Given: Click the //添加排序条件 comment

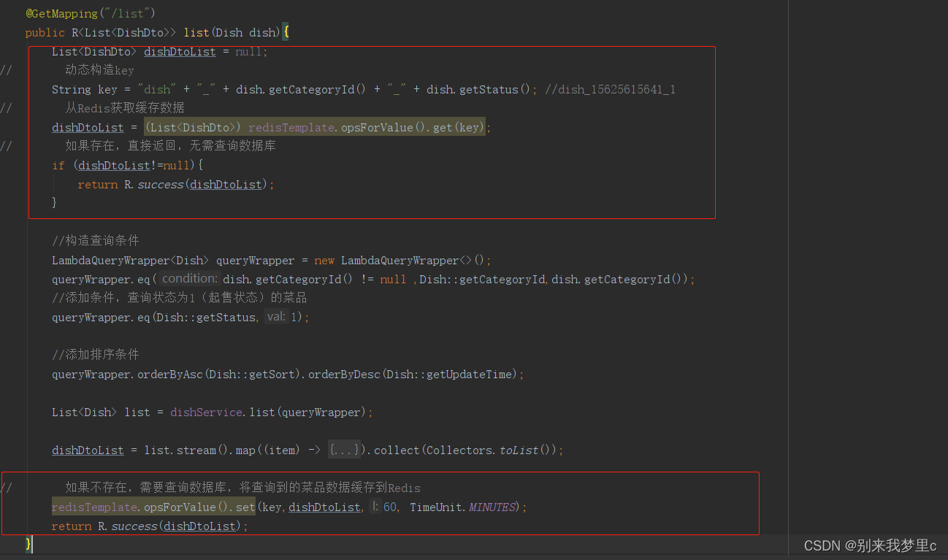Looking at the screenshot, I should [95, 355].
